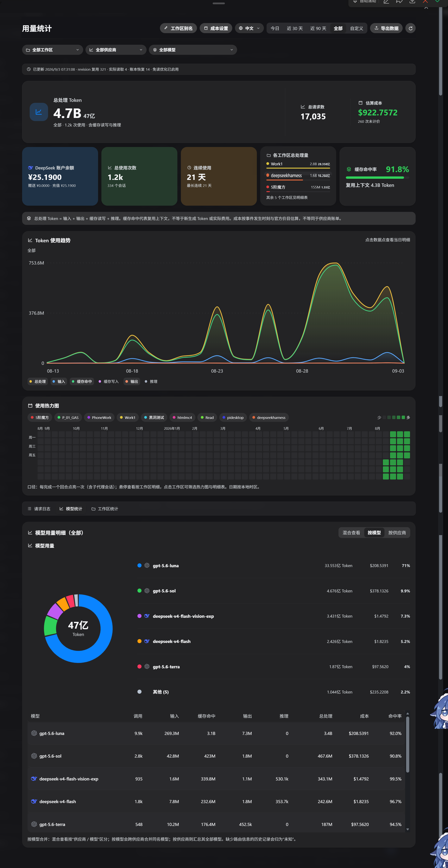Click the 99.5% hit rate cell
This screenshot has width=448, height=868.
(395, 779)
